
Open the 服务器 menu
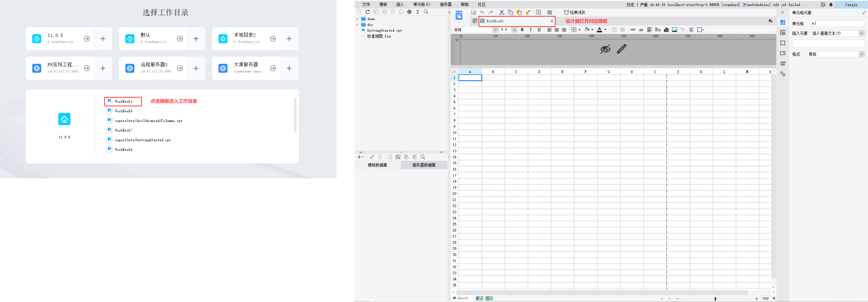point(445,4)
